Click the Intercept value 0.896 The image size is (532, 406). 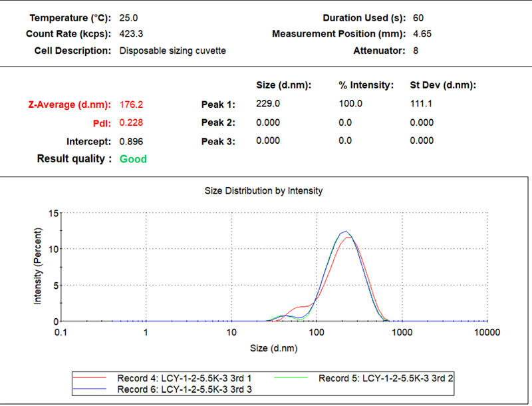tap(131, 141)
